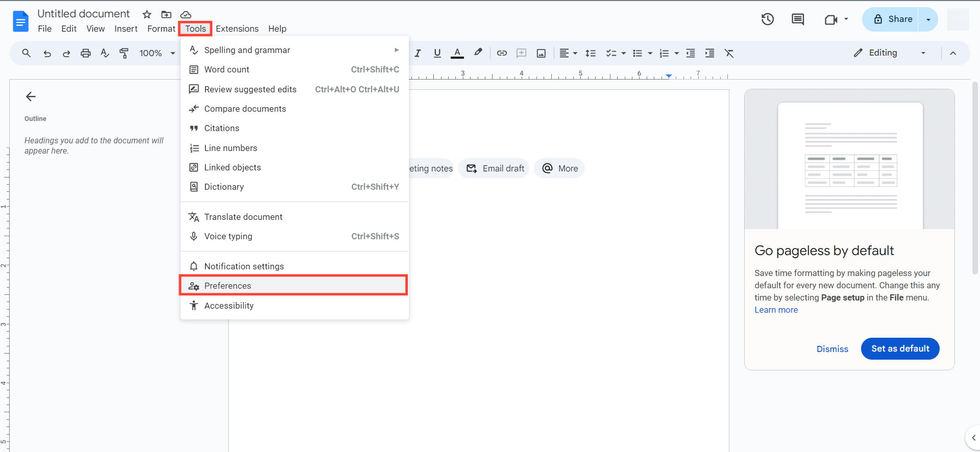Start Voice typing
Image resolution: width=980 pixels, height=452 pixels.
[295, 236]
